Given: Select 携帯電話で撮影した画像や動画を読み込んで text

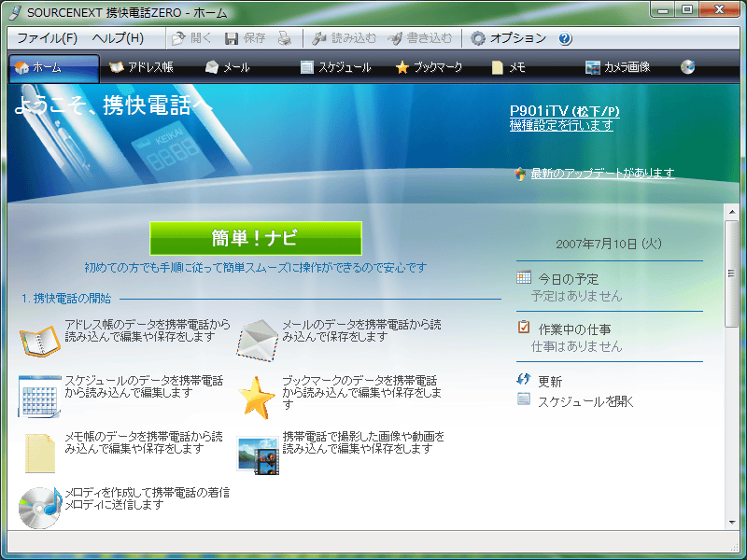Looking at the screenshot, I should tap(363, 442).
